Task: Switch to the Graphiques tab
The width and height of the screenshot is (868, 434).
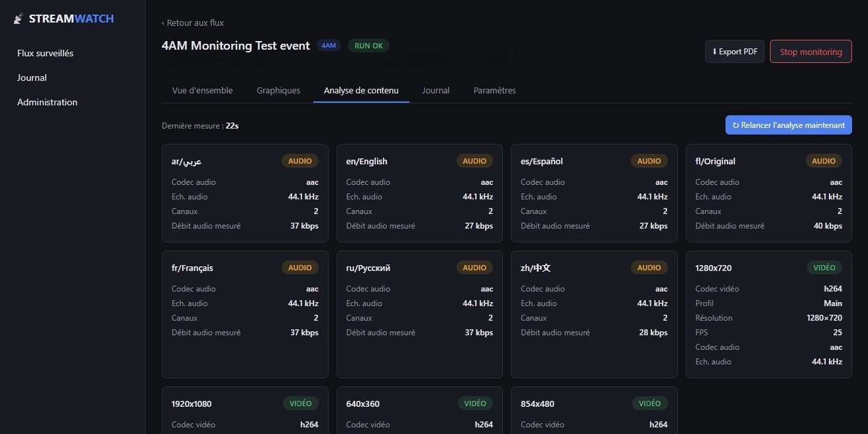Action: pyautogui.click(x=278, y=91)
